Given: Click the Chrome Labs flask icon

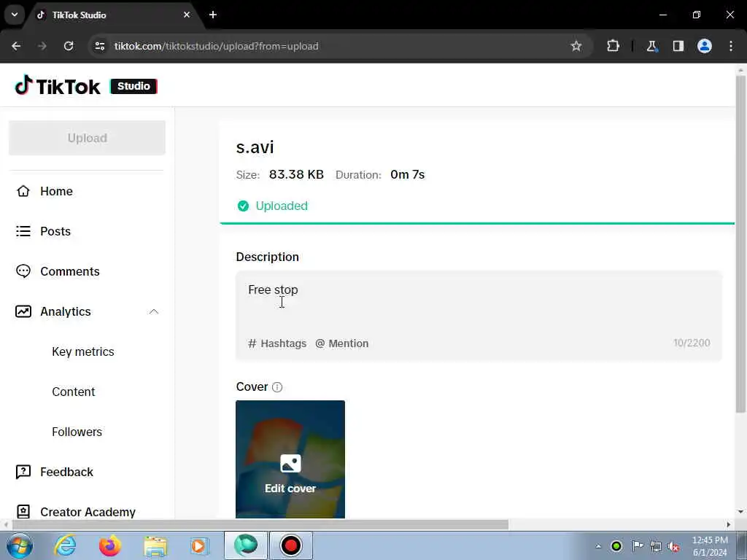Looking at the screenshot, I should pyautogui.click(x=651, y=46).
